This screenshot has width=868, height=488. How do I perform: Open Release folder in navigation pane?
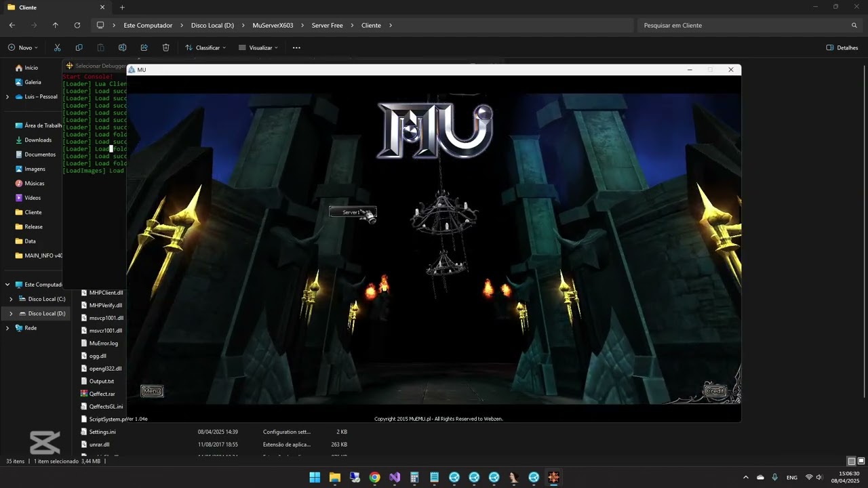tap(33, 226)
